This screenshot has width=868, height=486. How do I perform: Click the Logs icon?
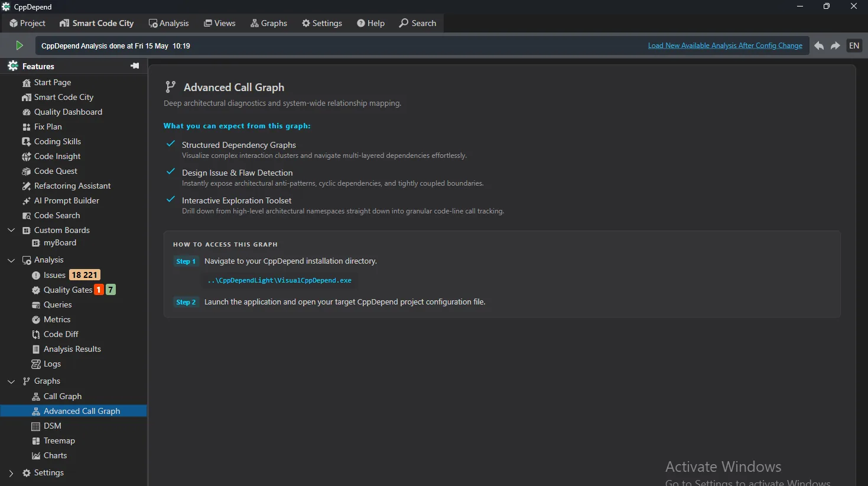pyautogui.click(x=36, y=364)
